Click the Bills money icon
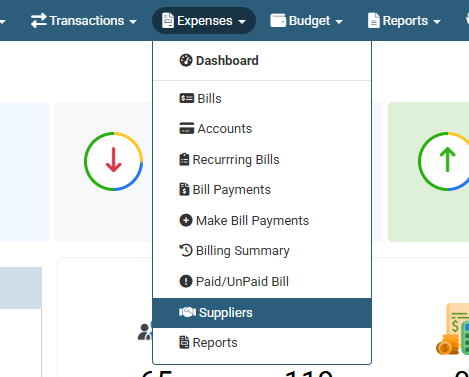Viewport: 469px width, 377px height. click(187, 98)
